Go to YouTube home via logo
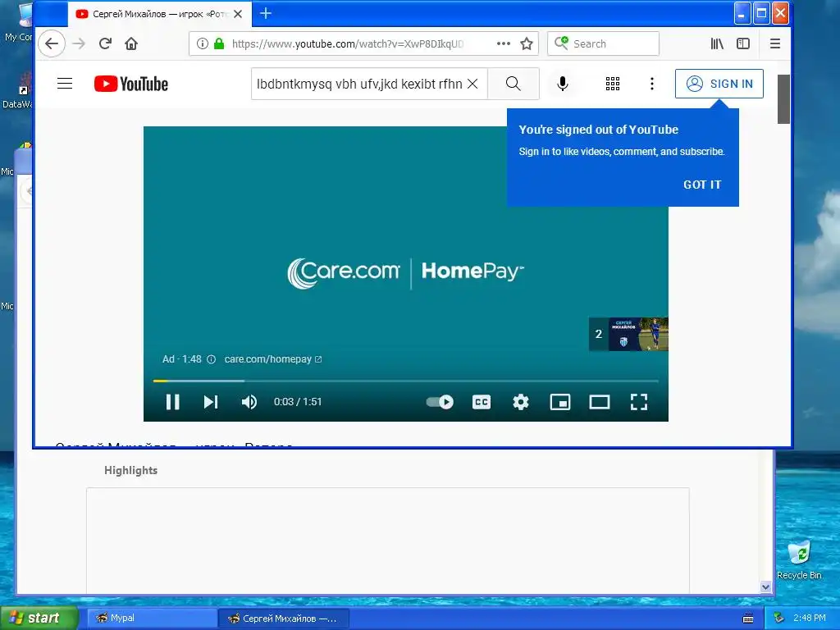This screenshot has height=630, width=840. (131, 84)
